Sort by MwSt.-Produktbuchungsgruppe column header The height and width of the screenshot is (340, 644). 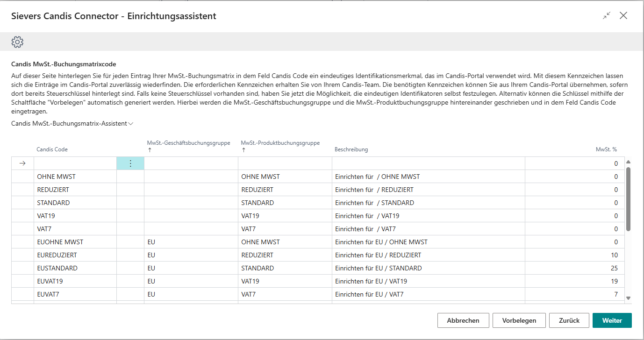click(280, 143)
